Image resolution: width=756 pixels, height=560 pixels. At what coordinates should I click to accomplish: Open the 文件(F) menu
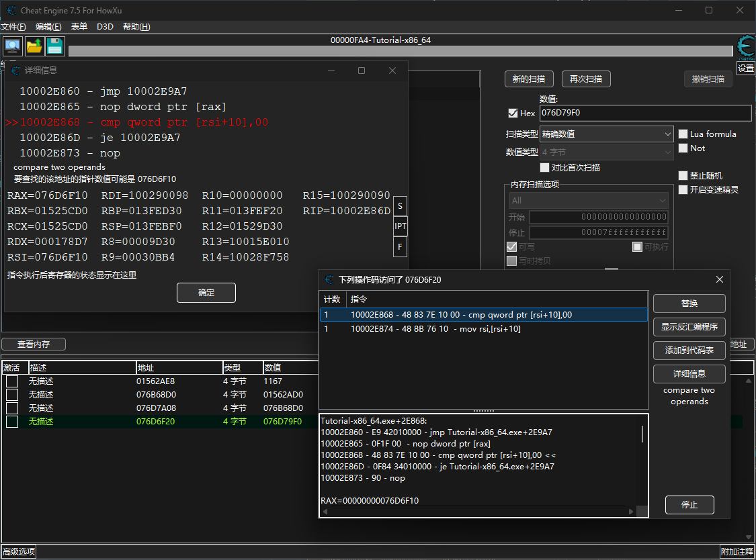click(13, 27)
